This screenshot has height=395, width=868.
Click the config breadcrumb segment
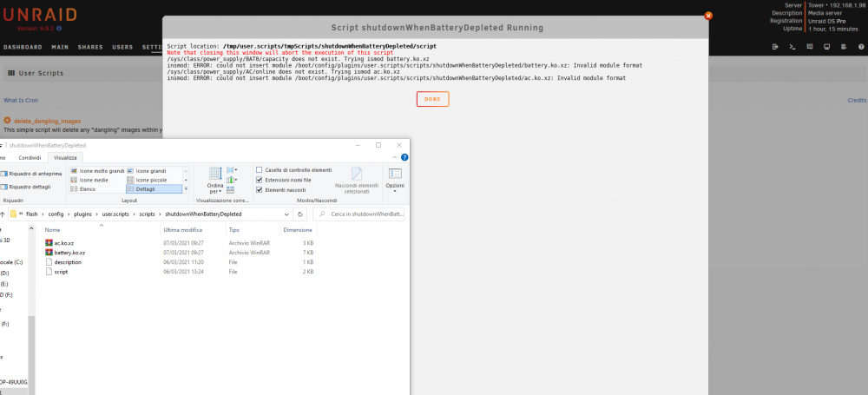(56, 214)
